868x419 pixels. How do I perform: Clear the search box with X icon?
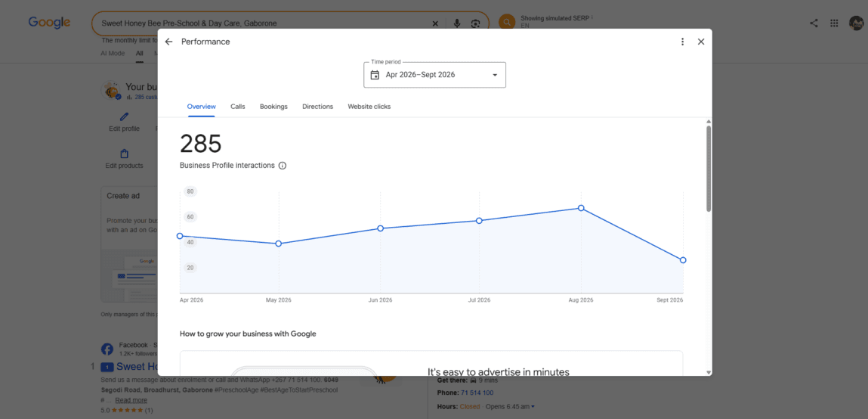click(x=435, y=23)
